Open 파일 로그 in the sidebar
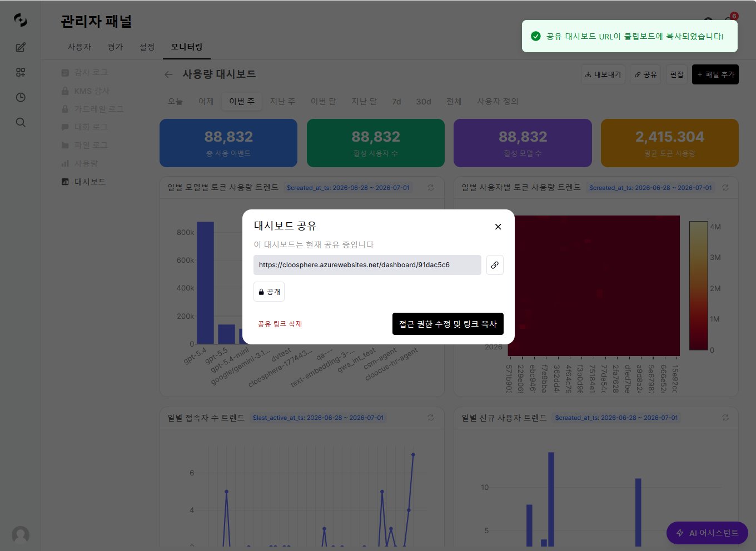The height and width of the screenshot is (551, 756). pyautogui.click(x=85, y=145)
